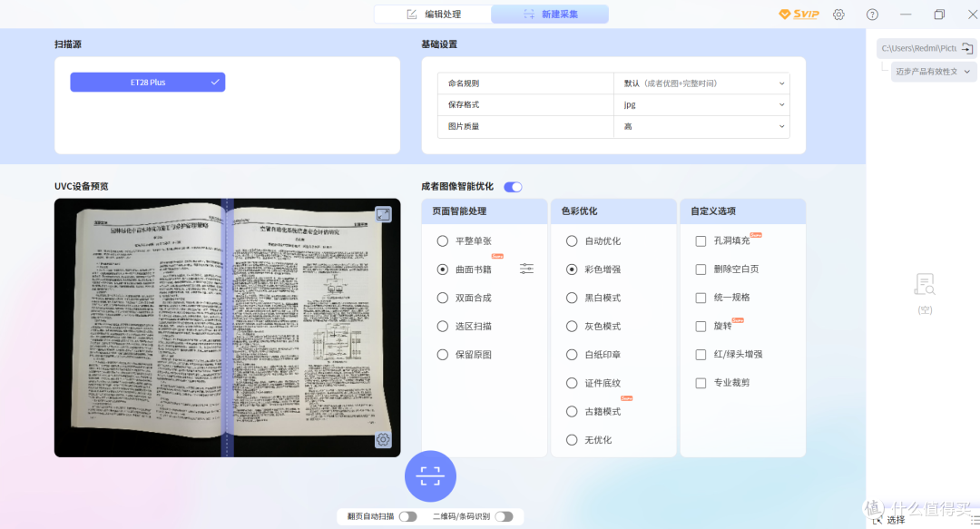Select the ET28 Plus scan source

tap(148, 82)
